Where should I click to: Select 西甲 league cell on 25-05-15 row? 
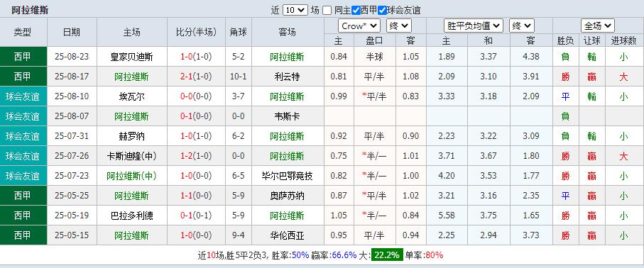pos(23,235)
